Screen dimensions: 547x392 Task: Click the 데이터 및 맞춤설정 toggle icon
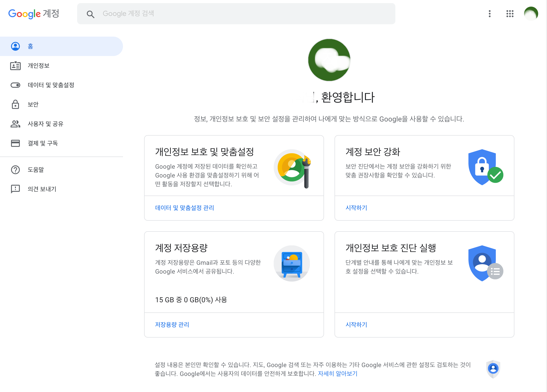(15, 85)
